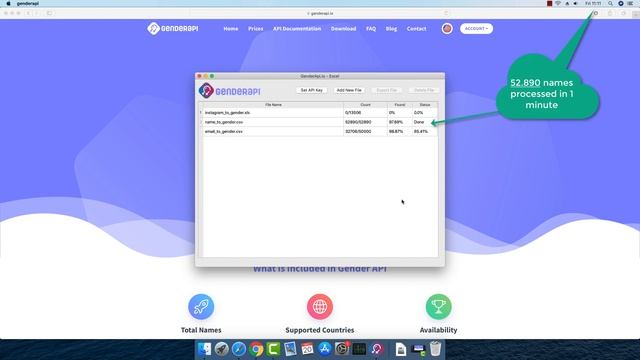Click the Set API Key button
Image resolution: width=640 pixels, height=360 pixels.
[x=311, y=90]
